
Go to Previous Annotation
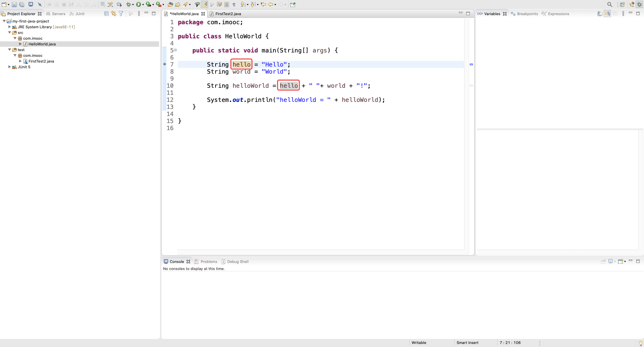pos(253,4)
